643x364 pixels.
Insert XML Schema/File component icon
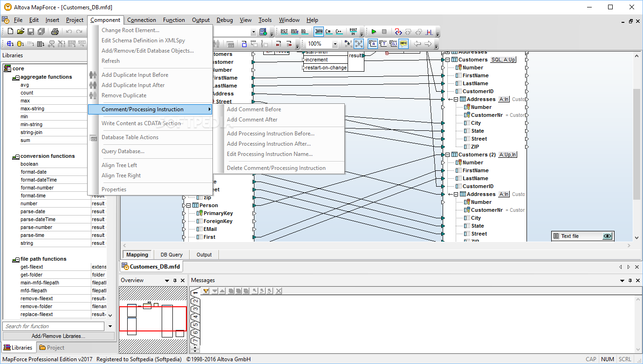point(10,44)
